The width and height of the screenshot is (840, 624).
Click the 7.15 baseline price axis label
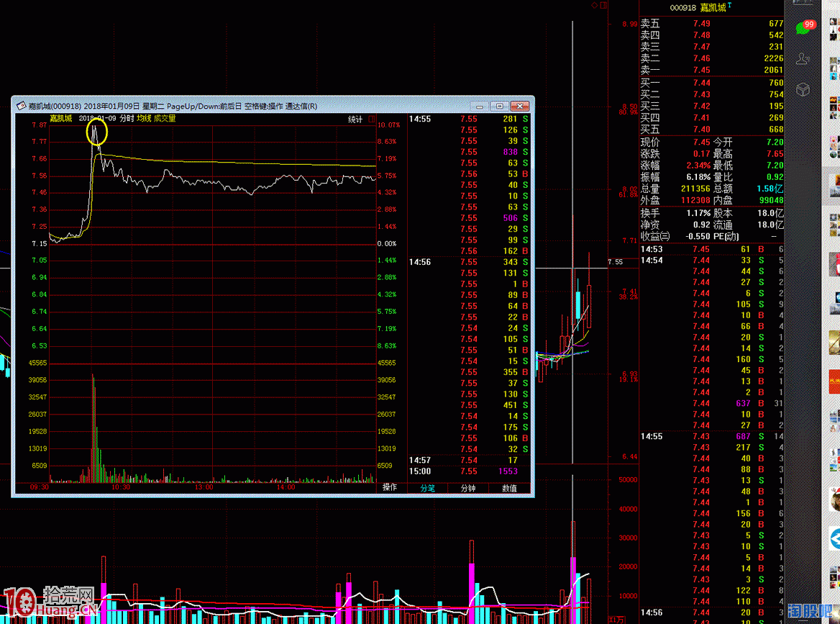point(39,243)
